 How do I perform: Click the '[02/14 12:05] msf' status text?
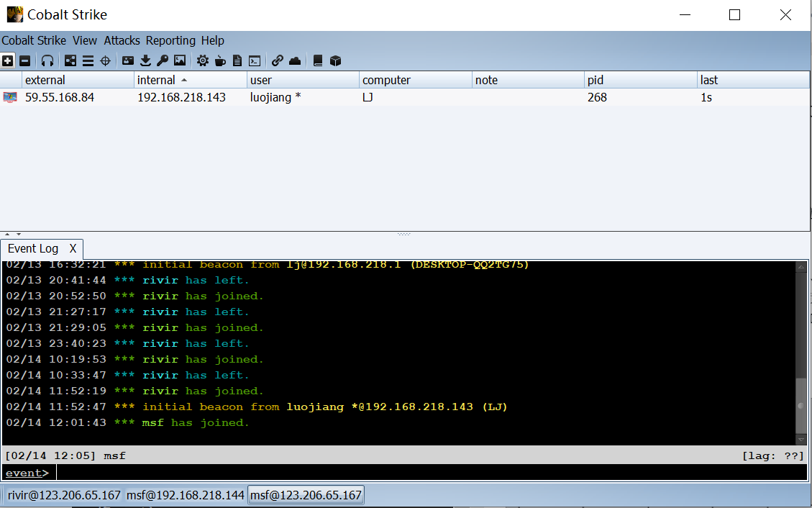pos(65,455)
